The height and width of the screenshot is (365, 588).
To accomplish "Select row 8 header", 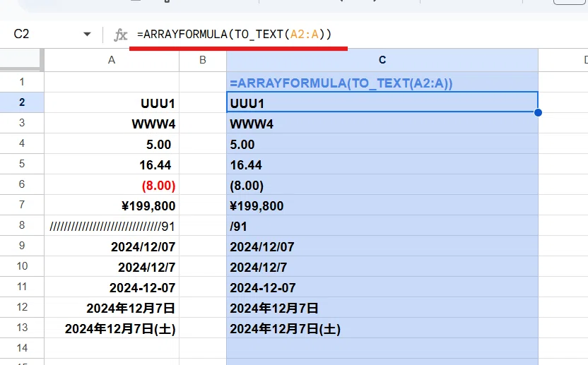I will tap(22, 225).
